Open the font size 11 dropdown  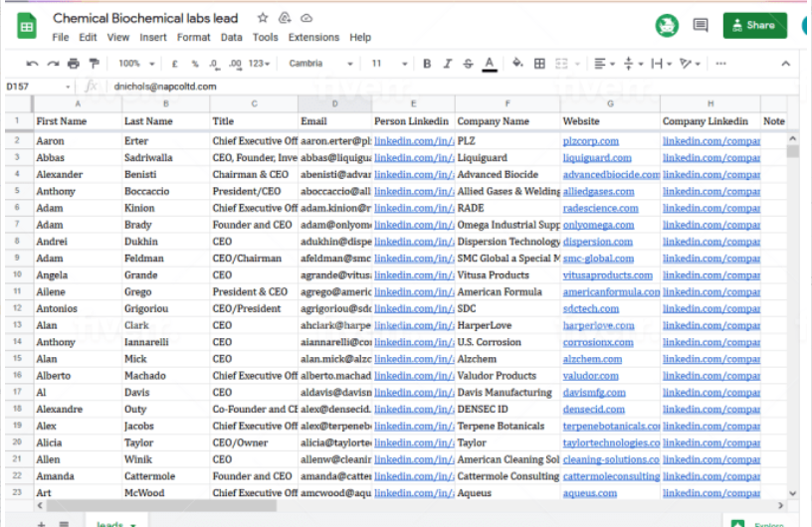coord(389,64)
